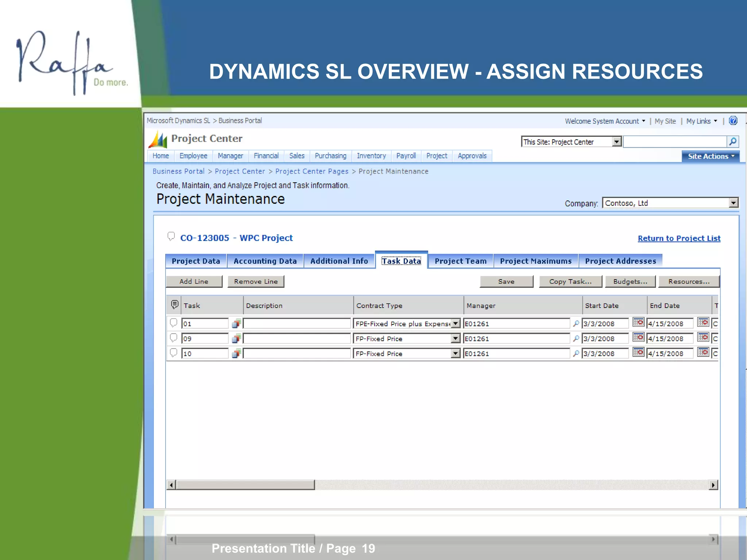This screenshot has width=747, height=560.
Task: Click the Remove Line button
Action: click(256, 281)
